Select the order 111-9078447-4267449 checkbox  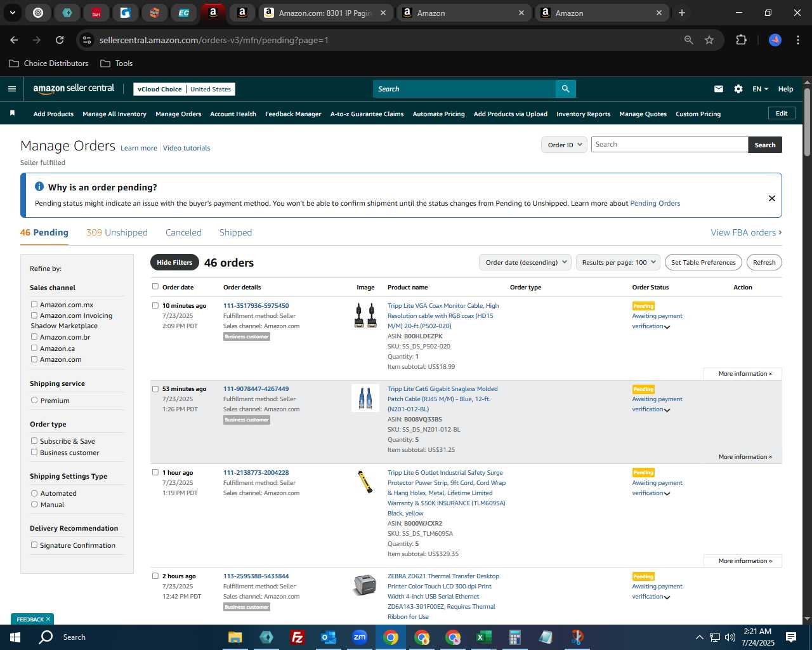(155, 388)
